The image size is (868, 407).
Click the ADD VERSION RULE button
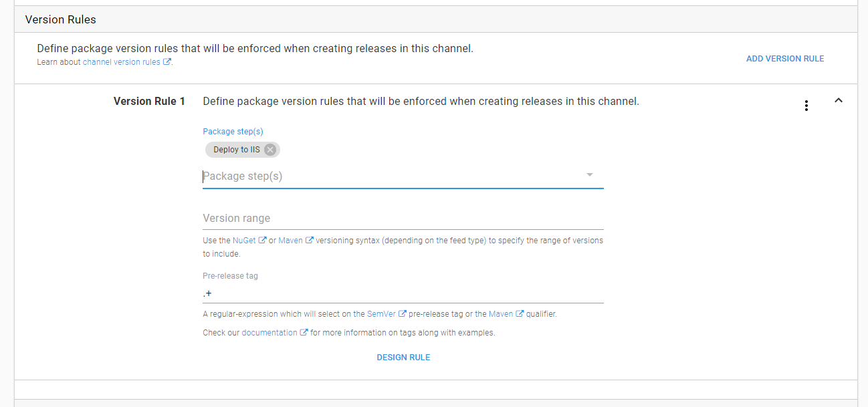point(785,59)
